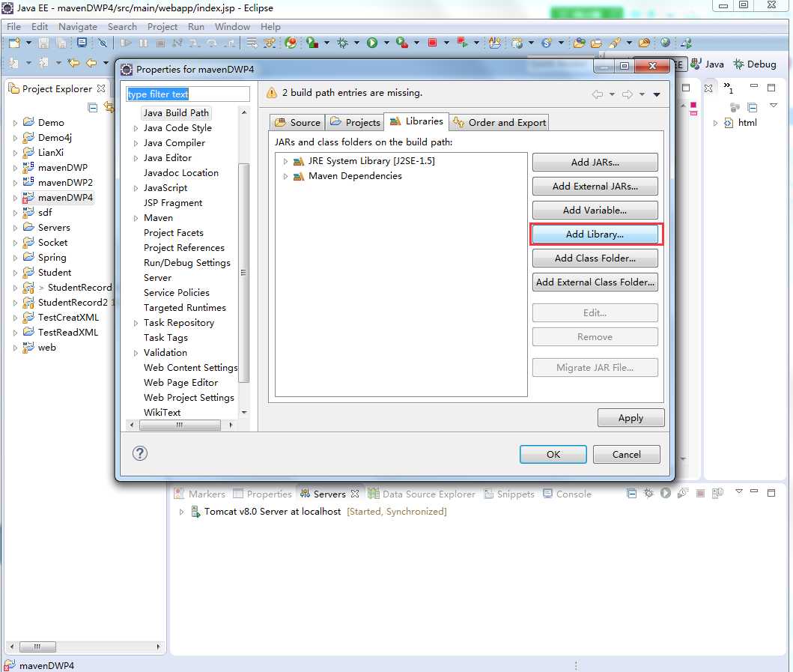Select the StudentRecord2 project
This screenshot has height=672, width=793.
[73, 303]
